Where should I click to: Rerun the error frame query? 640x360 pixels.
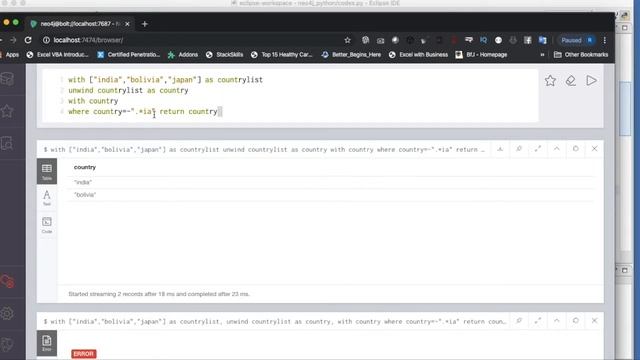[x=576, y=321]
